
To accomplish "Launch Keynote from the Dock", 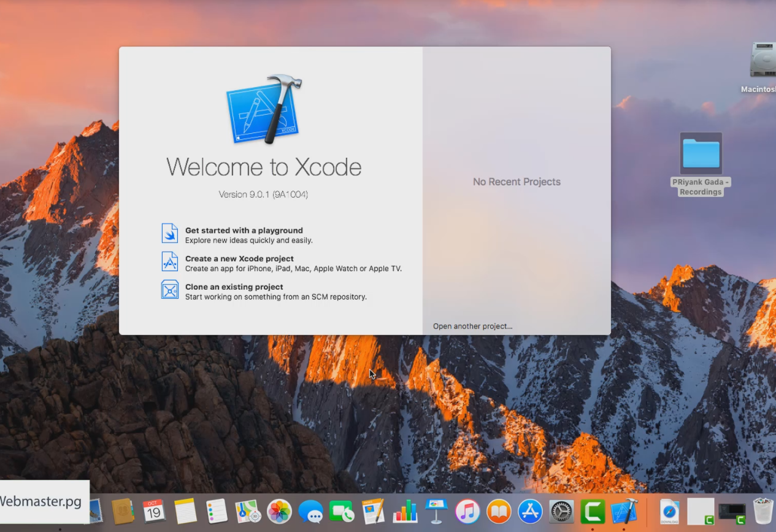I will point(436,511).
